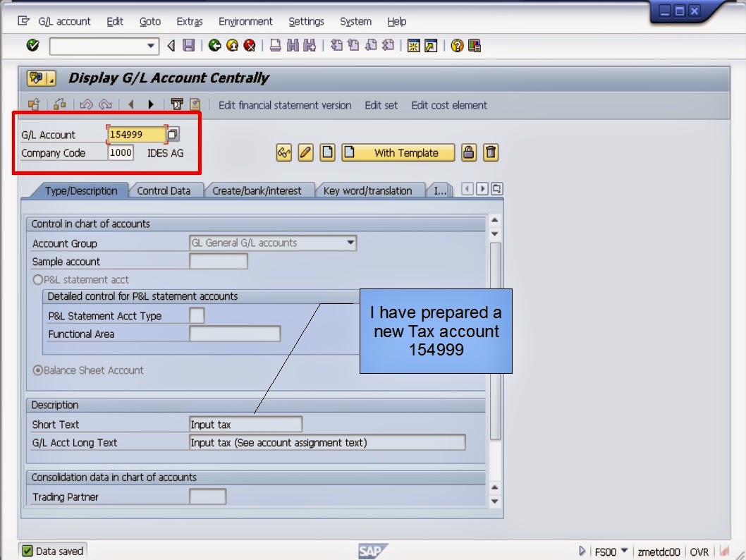Click the P&L Statement Acct Type field
Viewport: 746px width, 560px height.
tap(197, 315)
